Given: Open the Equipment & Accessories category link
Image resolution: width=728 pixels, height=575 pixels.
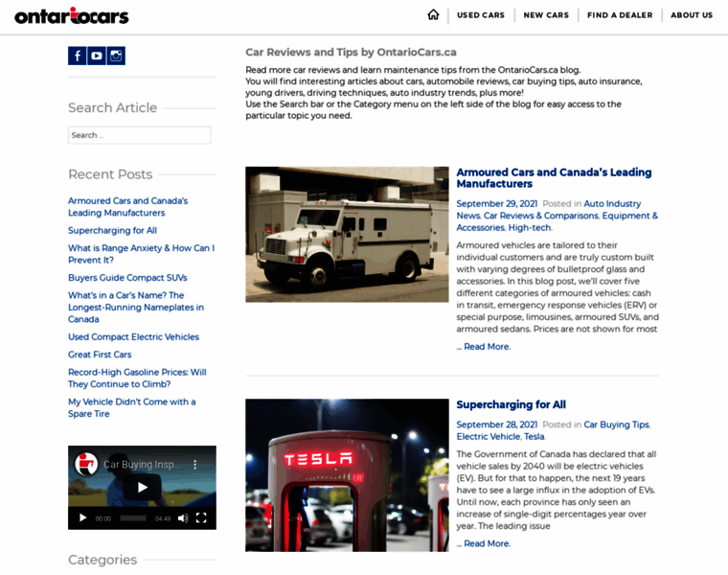Looking at the screenshot, I should point(629,216).
